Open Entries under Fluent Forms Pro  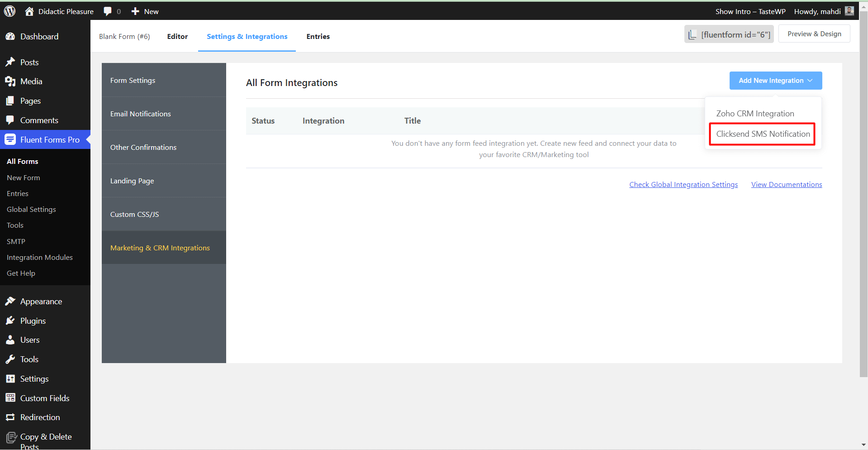click(x=18, y=194)
